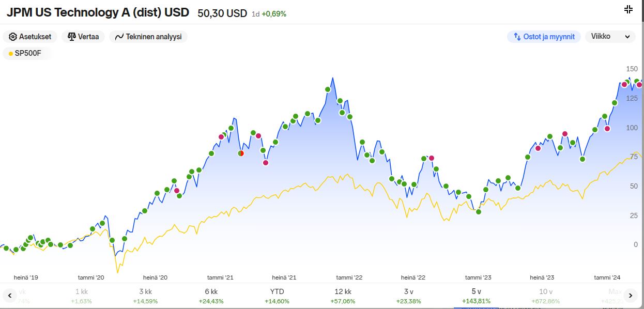Open Tekninen analyysi tools
The height and width of the screenshot is (309, 644).
coord(148,37)
